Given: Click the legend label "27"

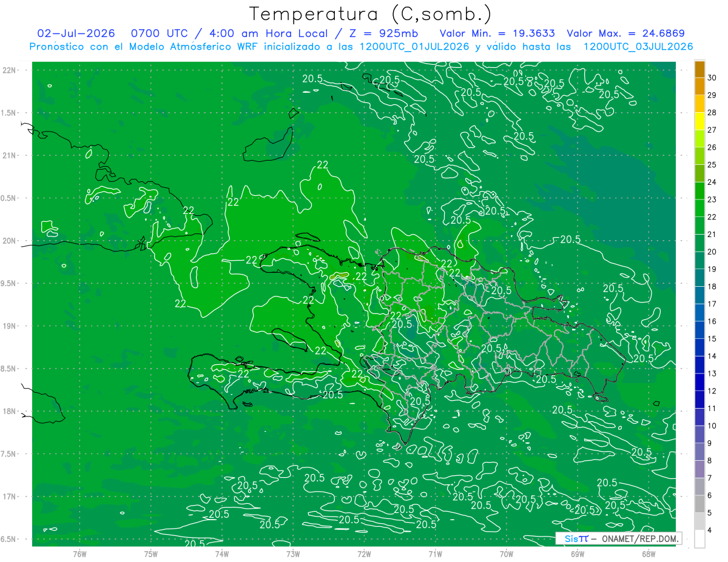Looking at the screenshot, I should (x=712, y=130).
